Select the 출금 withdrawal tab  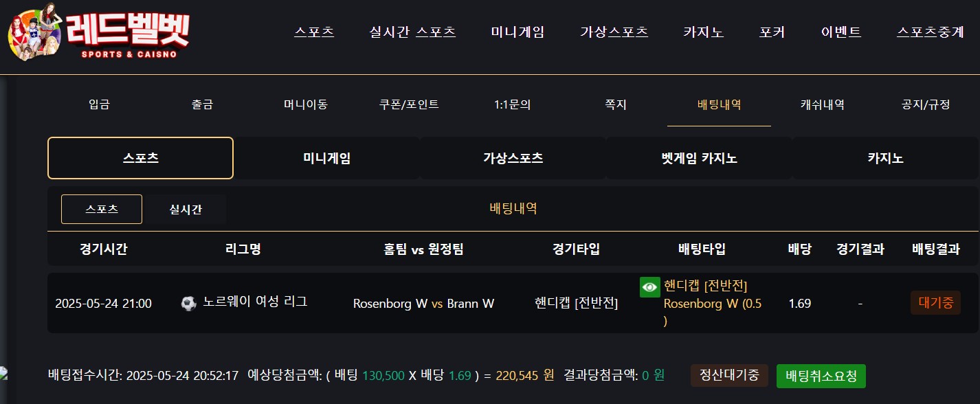point(202,105)
